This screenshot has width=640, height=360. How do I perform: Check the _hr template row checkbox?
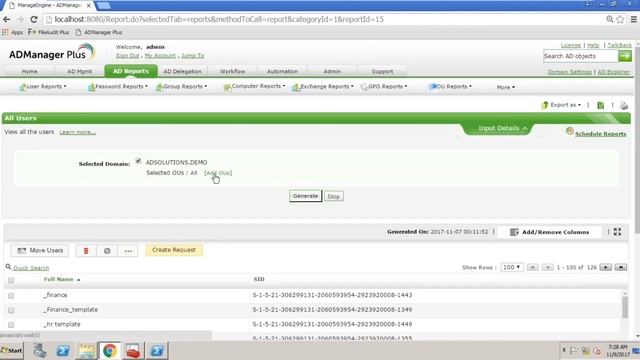pyautogui.click(x=11, y=325)
